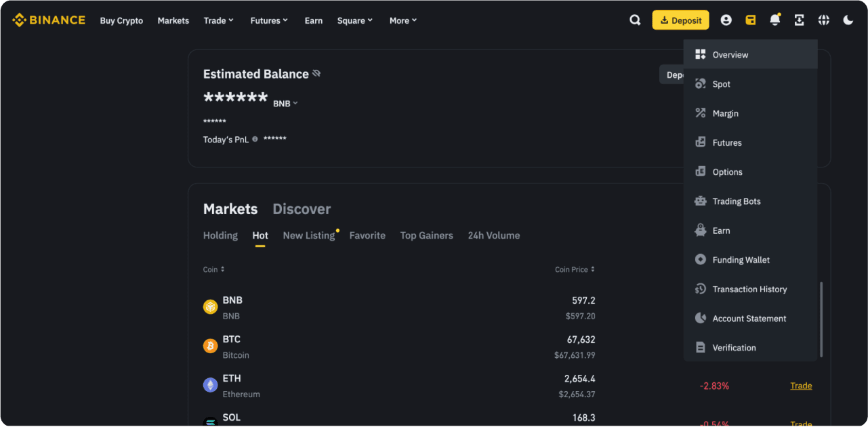Image resolution: width=868 pixels, height=427 pixels.
Task: Switch to the New Listing tab
Action: [309, 236]
